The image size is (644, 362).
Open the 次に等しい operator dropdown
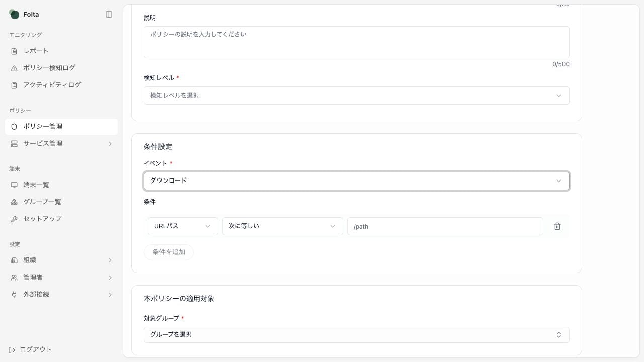[283, 226]
